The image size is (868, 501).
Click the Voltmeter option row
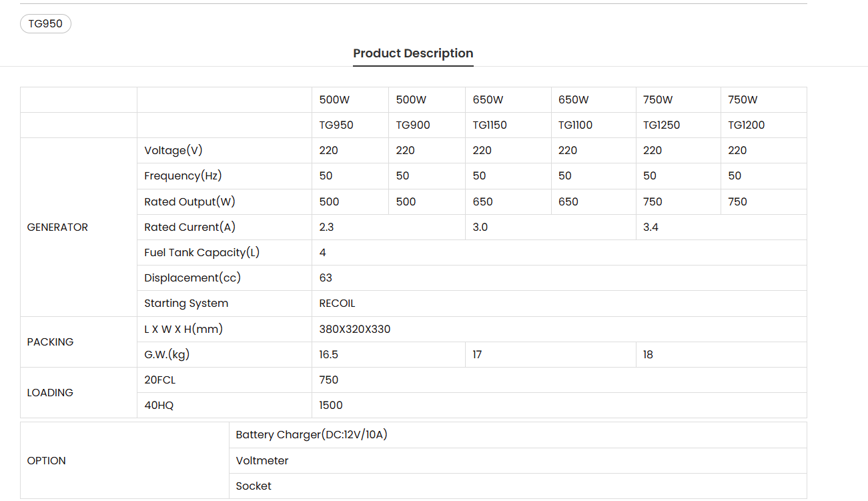[x=262, y=461]
